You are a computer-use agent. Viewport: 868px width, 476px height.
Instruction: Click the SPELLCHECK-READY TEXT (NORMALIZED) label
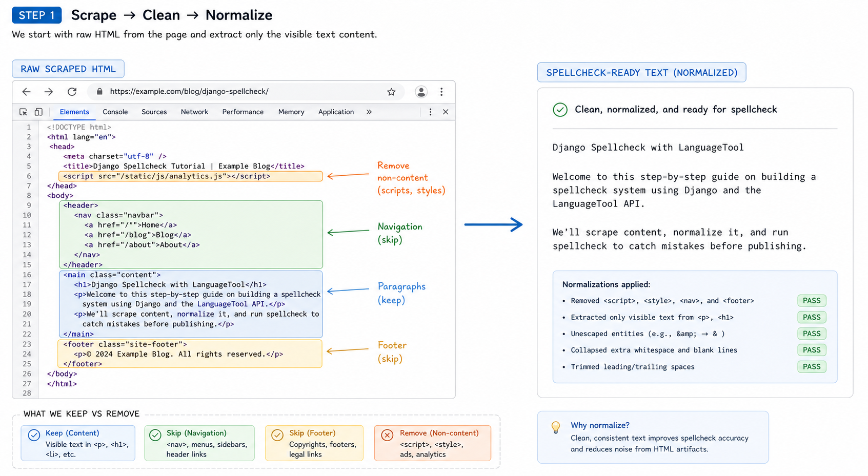641,73
